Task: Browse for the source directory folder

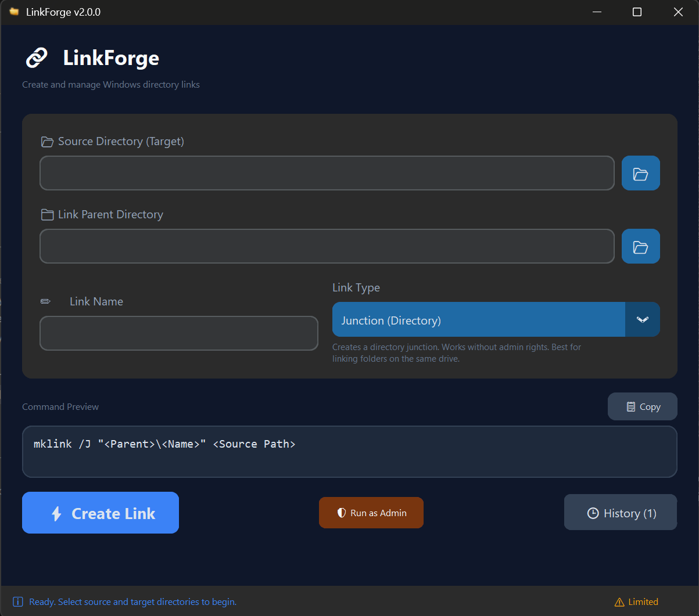Action: [640, 173]
